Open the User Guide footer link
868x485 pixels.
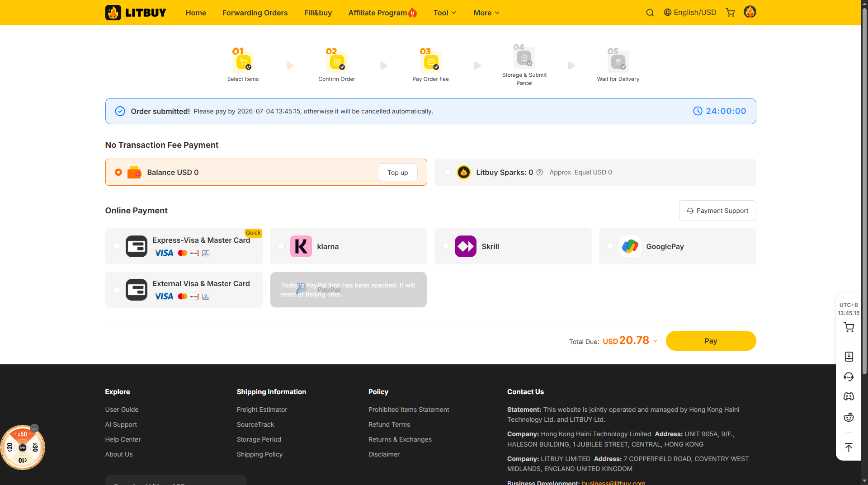point(122,410)
